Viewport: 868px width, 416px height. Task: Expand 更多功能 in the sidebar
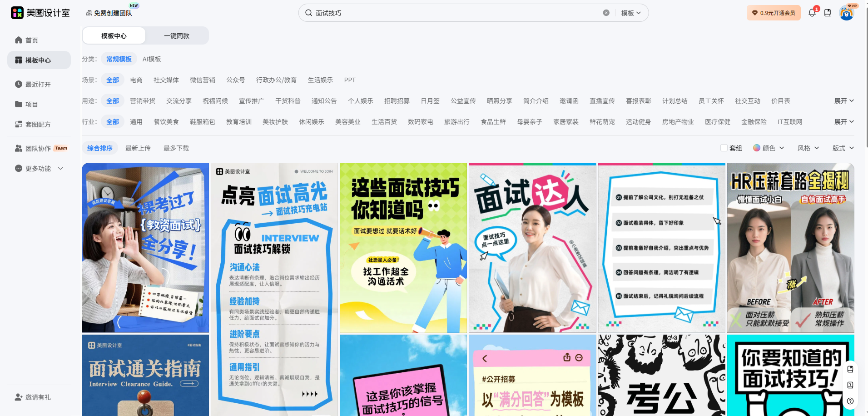[39, 169]
